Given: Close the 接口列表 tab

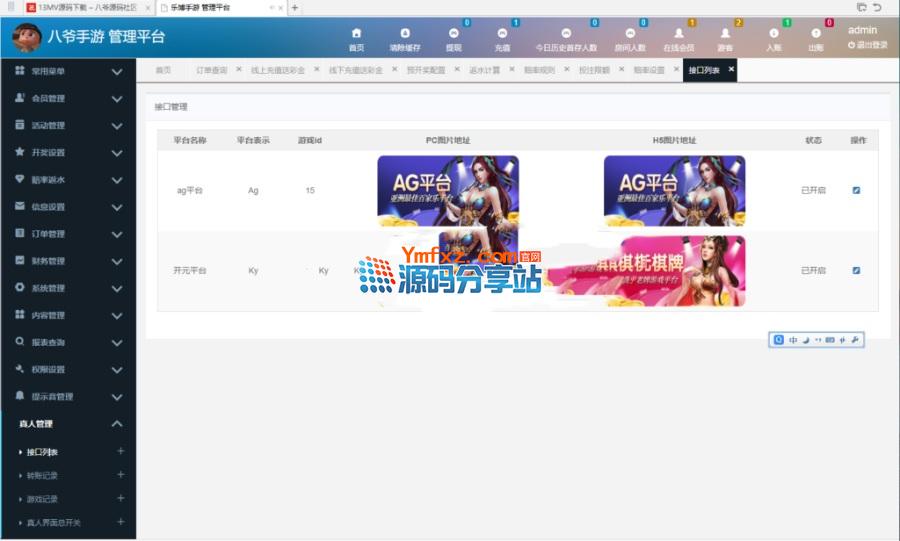Looking at the screenshot, I should click(x=731, y=69).
